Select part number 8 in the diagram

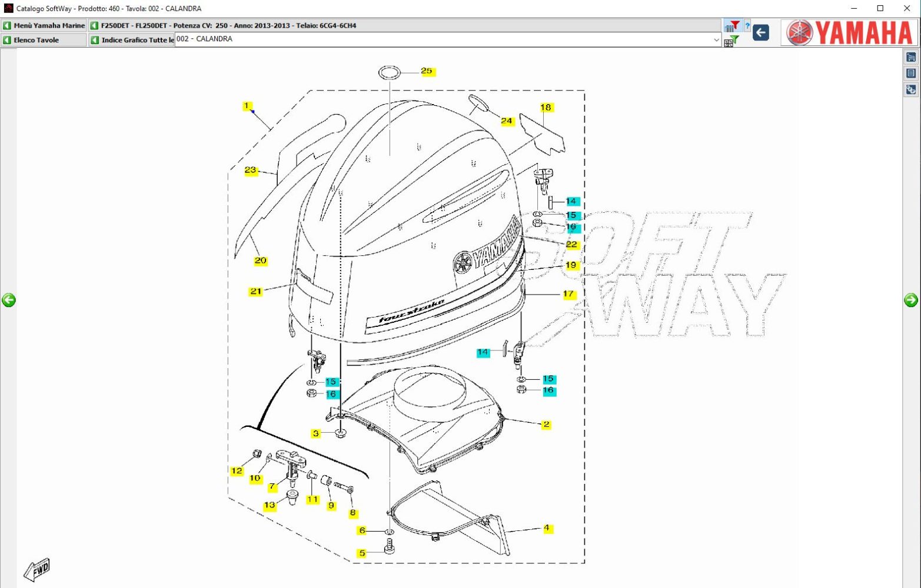click(353, 513)
